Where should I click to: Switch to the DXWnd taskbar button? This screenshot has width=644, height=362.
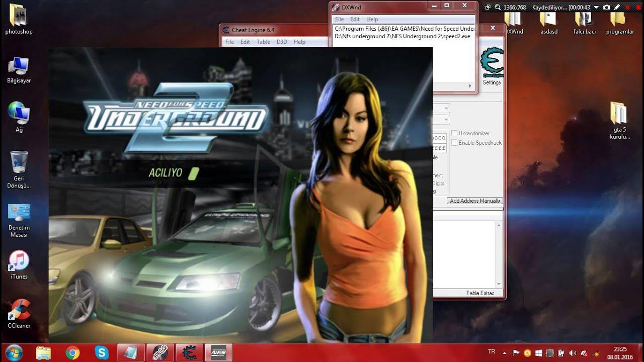tap(160, 353)
